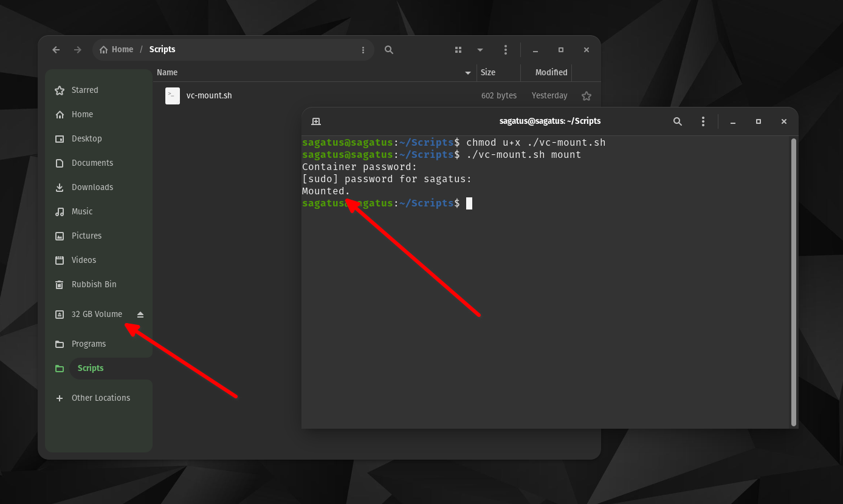Search files in the Scripts folder
This screenshot has width=843, height=504.
point(389,50)
